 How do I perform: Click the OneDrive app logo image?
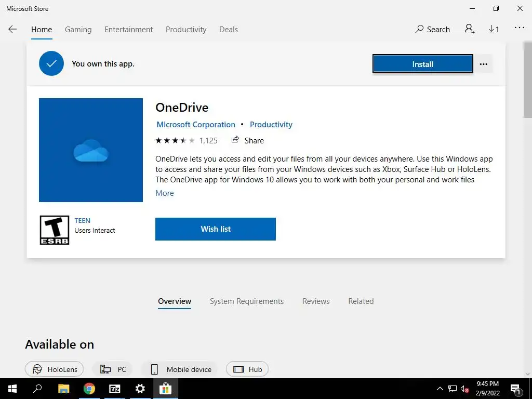click(90, 150)
